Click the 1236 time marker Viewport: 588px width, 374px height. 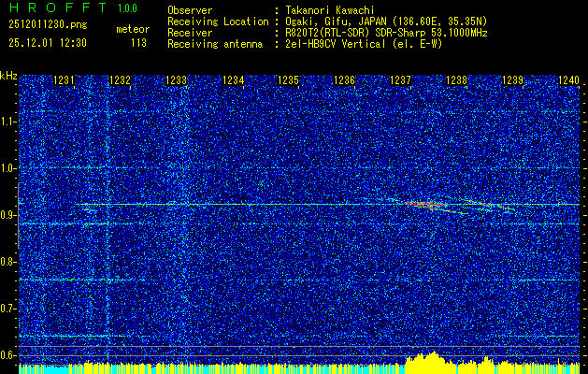pos(344,80)
